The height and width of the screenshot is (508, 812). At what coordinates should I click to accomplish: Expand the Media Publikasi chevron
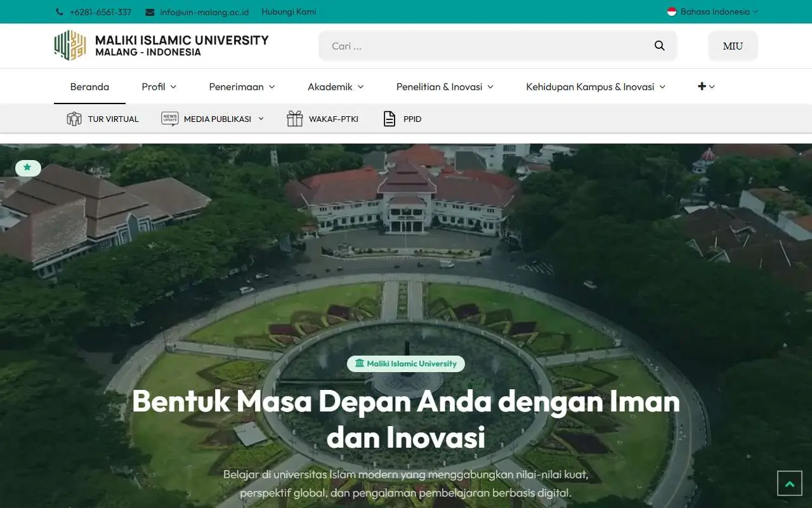[261, 119]
